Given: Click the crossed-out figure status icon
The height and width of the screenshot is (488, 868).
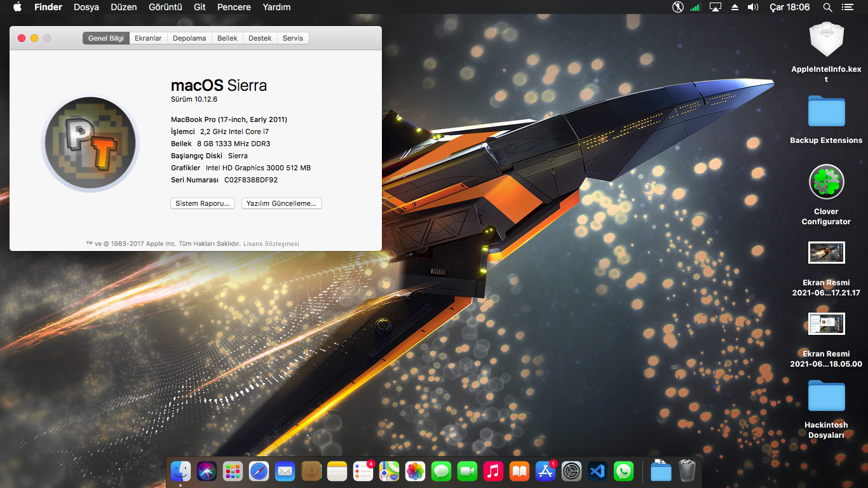Looking at the screenshot, I should coord(677,7).
